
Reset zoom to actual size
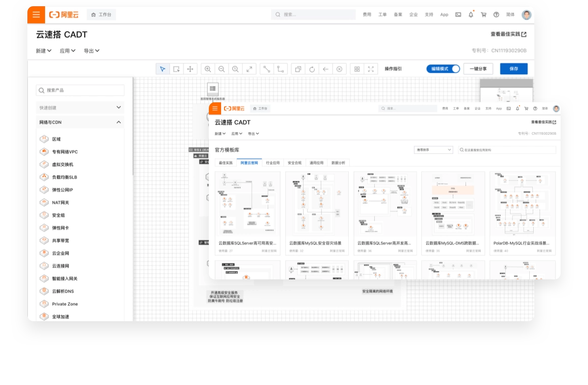[x=235, y=69]
